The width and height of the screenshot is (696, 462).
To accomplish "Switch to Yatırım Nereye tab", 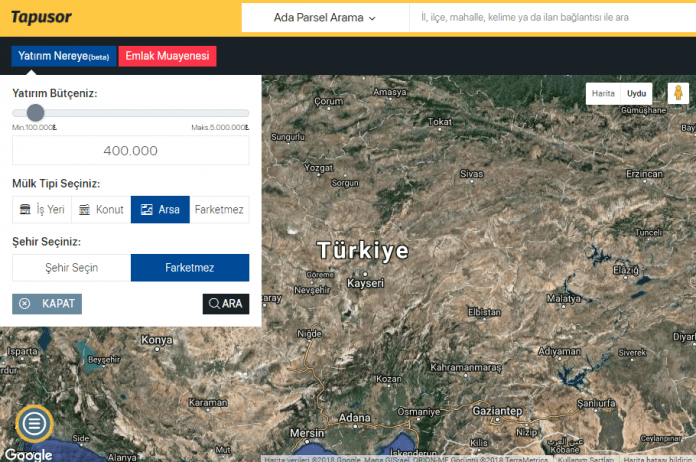I will [x=63, y=56].
